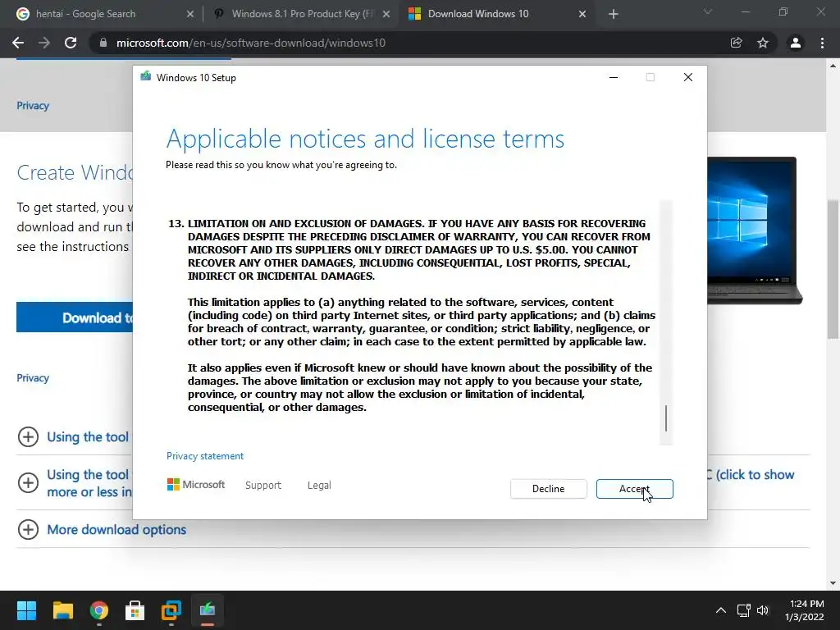Click the 'Create Windows' heading on the page
Image resolution: width=840 pixels, height=630 pixels.
click(x=75, y=172)
